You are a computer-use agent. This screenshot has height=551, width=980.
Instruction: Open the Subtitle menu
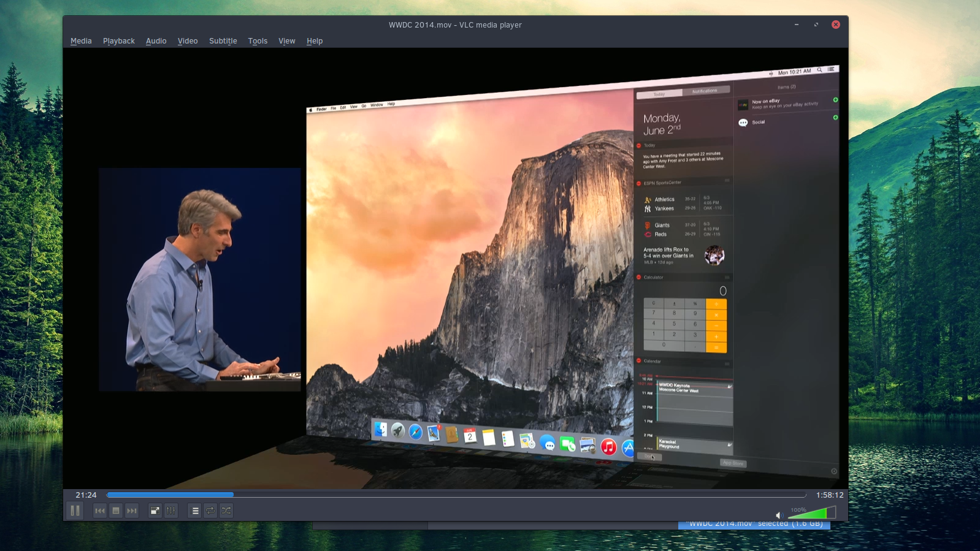pyautogui.click(x=223, y=41)
